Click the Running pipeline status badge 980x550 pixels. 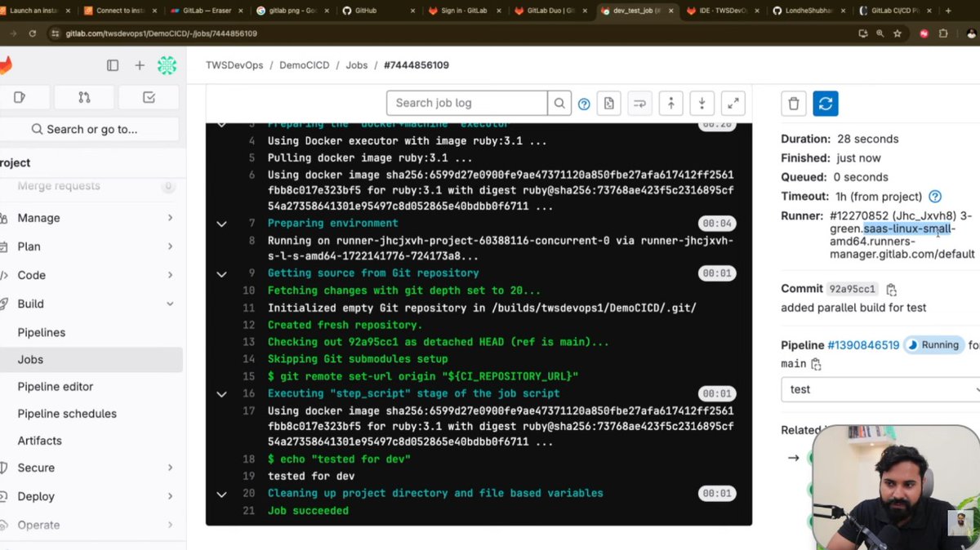933,345
